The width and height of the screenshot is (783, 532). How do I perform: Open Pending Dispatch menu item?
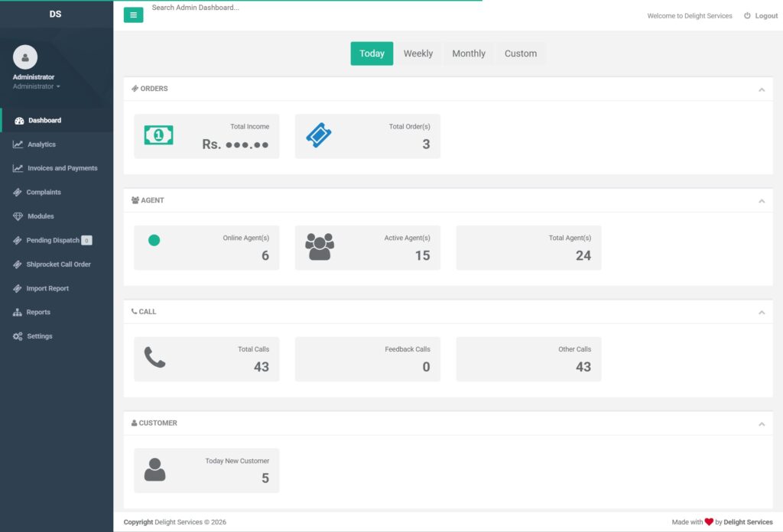pyautogui.click(x=57, y=240)
